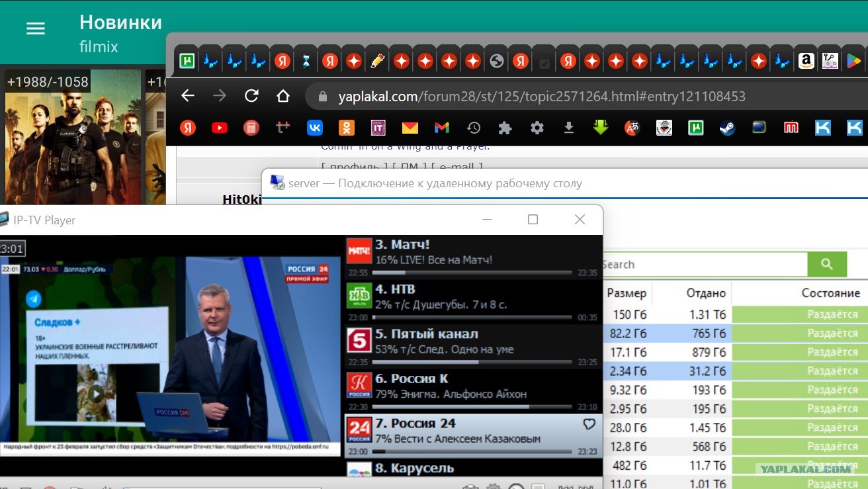Seek in the Пятый канал progress bar
Screen dimensions: 868x489
(472, 363)
